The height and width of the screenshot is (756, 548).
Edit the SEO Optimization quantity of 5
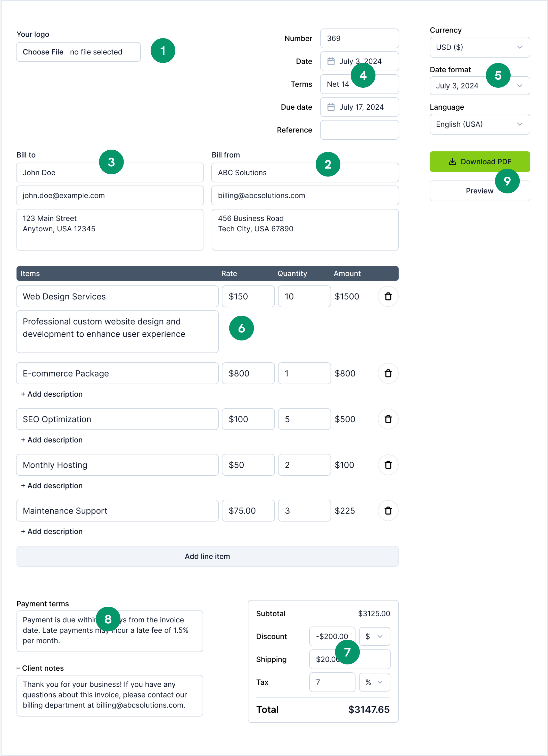304,419
